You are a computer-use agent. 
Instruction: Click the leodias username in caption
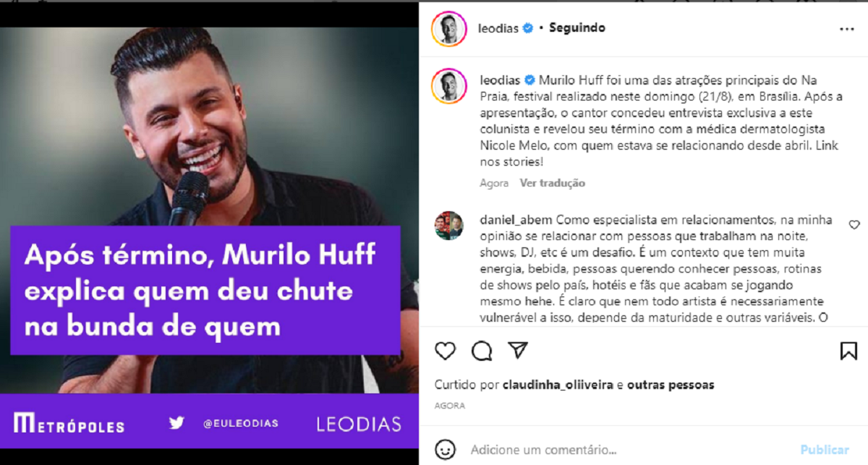coord(500,80)
